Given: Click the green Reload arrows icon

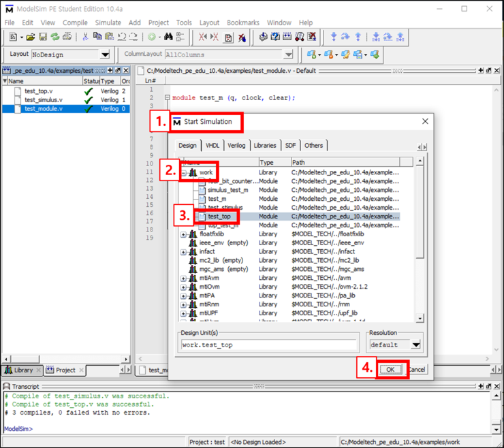Looking at the screenshot, I should (x=55, y=37).
